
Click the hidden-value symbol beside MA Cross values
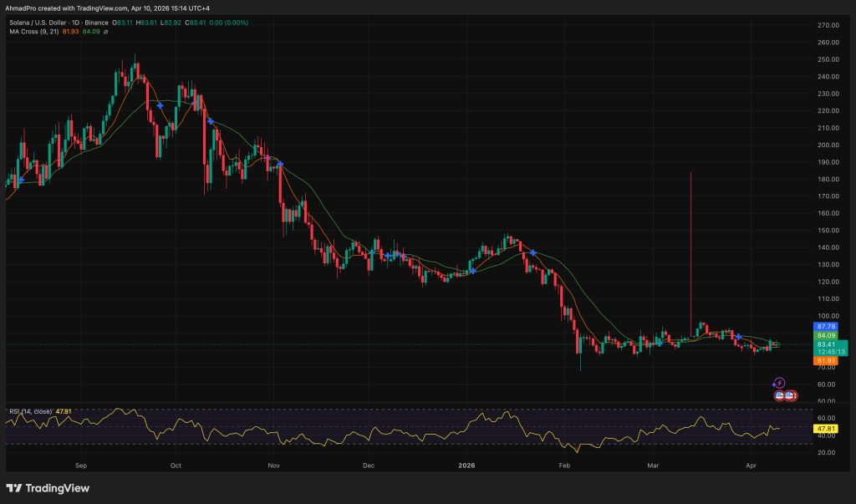[105, 32]
